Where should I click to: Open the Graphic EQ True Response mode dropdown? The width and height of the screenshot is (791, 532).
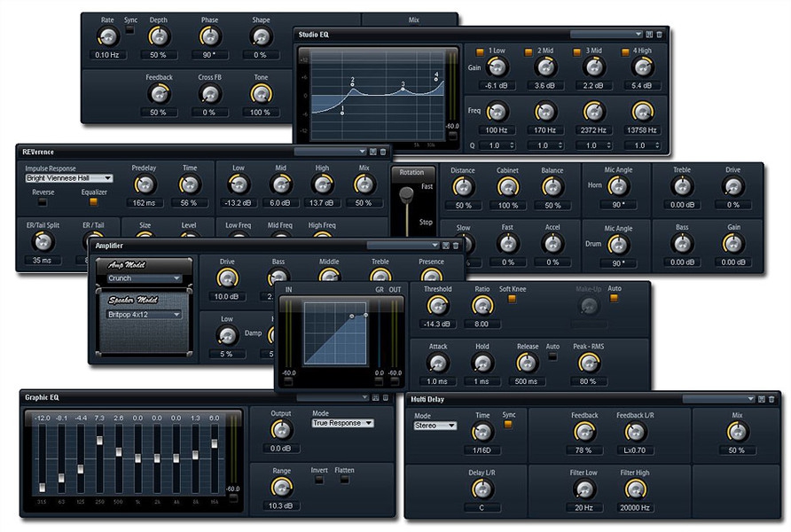pyautogui.click(x=342, y=423)
